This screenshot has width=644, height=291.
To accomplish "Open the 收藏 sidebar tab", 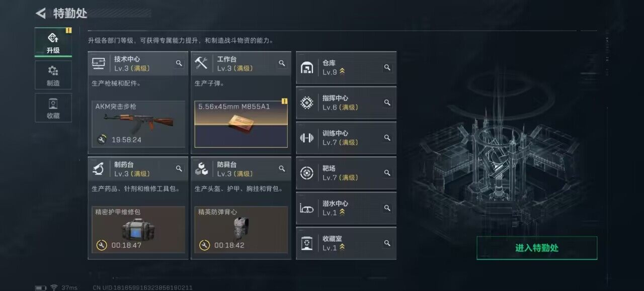I will (53, 108).
